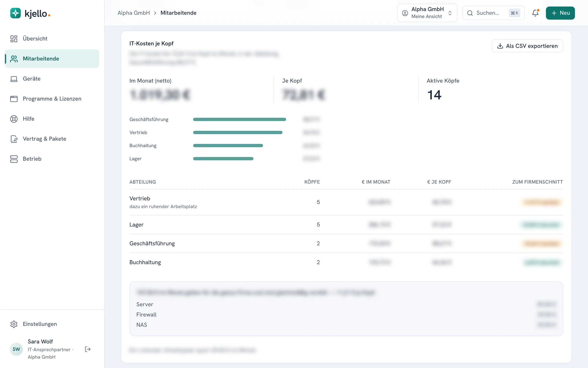Click the Lager row in department table
The height and width of the screenshot is (368, 588).
(x=346, y=224)
